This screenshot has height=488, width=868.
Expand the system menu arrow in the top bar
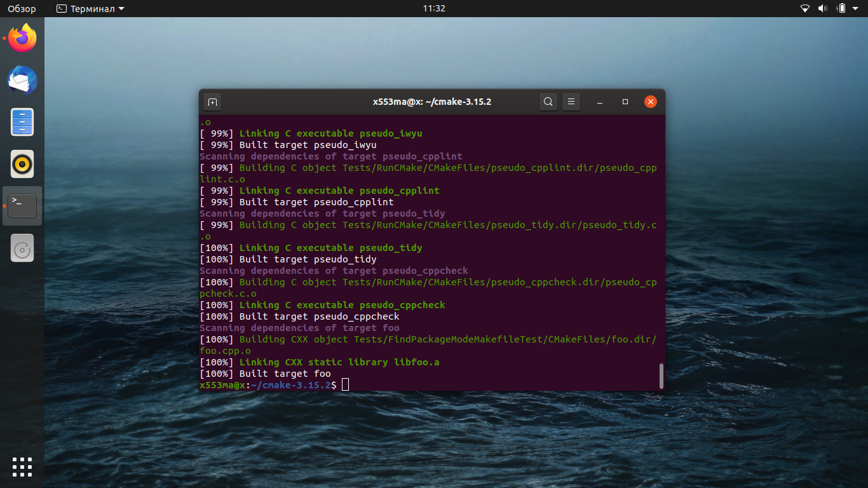coord(857,9)
